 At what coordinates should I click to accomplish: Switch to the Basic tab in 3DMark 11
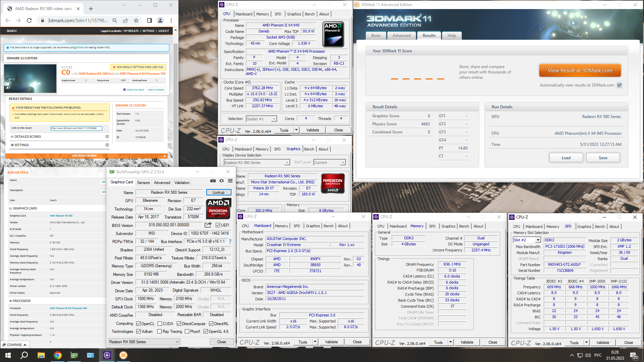tap(376, 36)
